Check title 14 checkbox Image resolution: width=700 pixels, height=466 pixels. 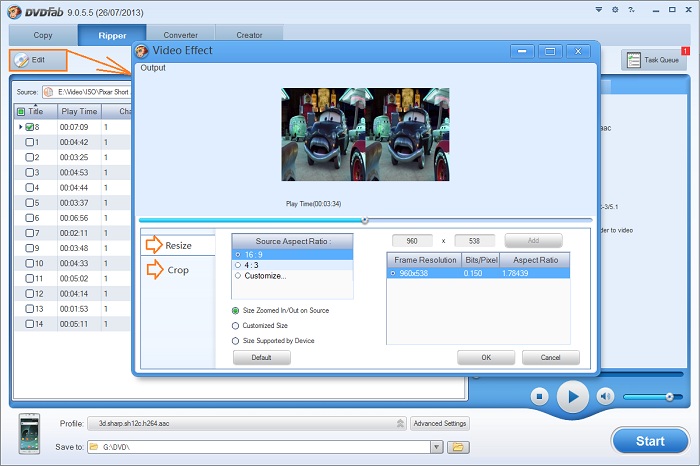(29, 324)
